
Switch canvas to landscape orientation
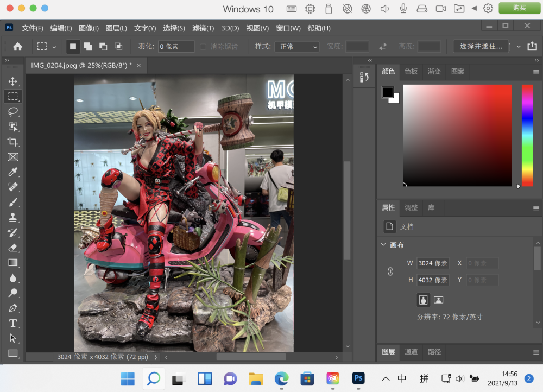(x=439, y=300)
